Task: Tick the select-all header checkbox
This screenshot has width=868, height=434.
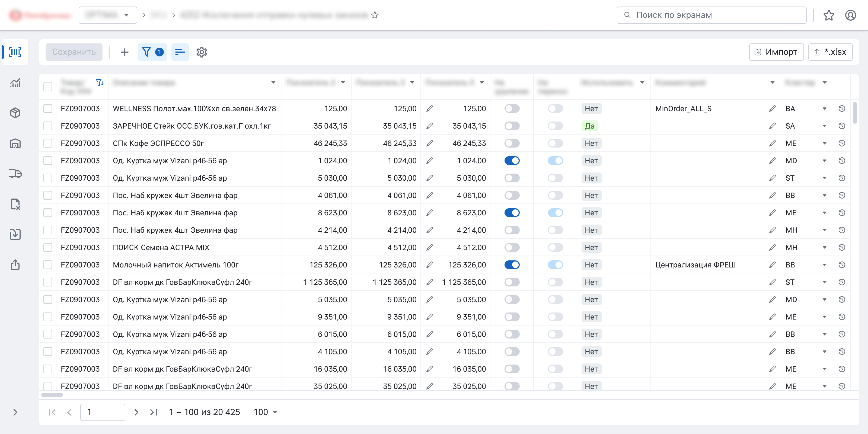Action: pos(48,87)
